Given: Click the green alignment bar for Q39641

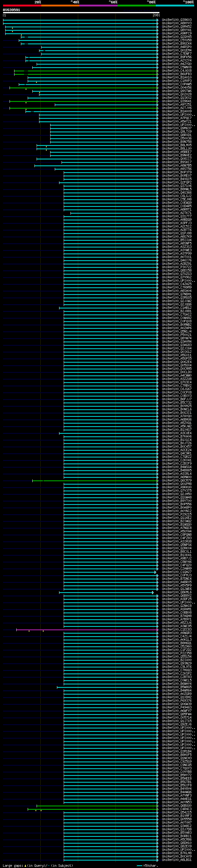Looking at the screenshot, I should 84,101.
